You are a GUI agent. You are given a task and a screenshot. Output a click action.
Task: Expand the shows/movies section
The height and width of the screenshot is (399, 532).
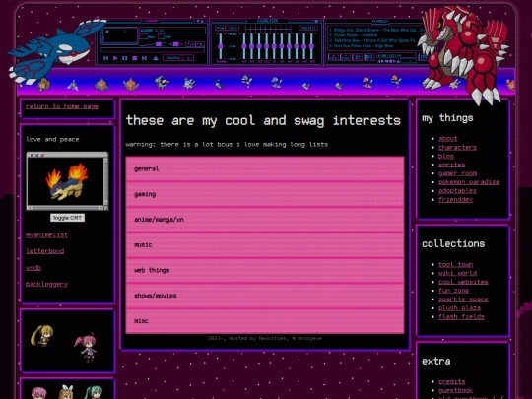265,296
